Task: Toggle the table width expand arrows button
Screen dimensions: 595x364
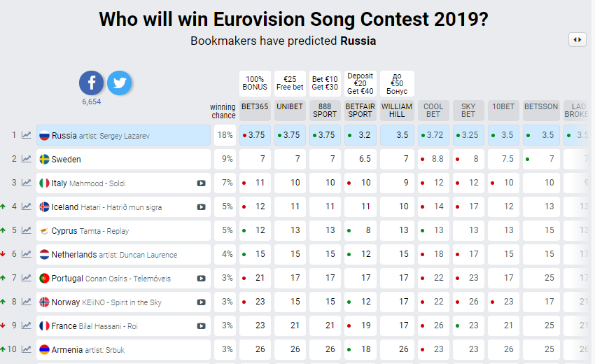Action: click(577, 40)
